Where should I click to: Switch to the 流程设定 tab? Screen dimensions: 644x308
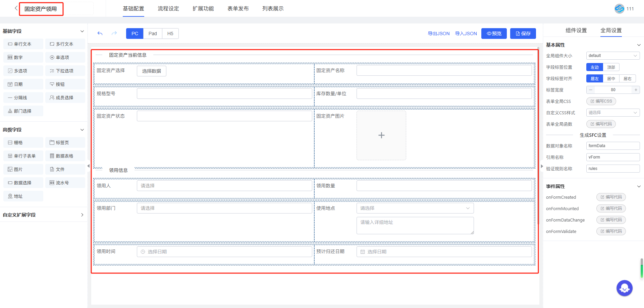click(x=168, y=9)
